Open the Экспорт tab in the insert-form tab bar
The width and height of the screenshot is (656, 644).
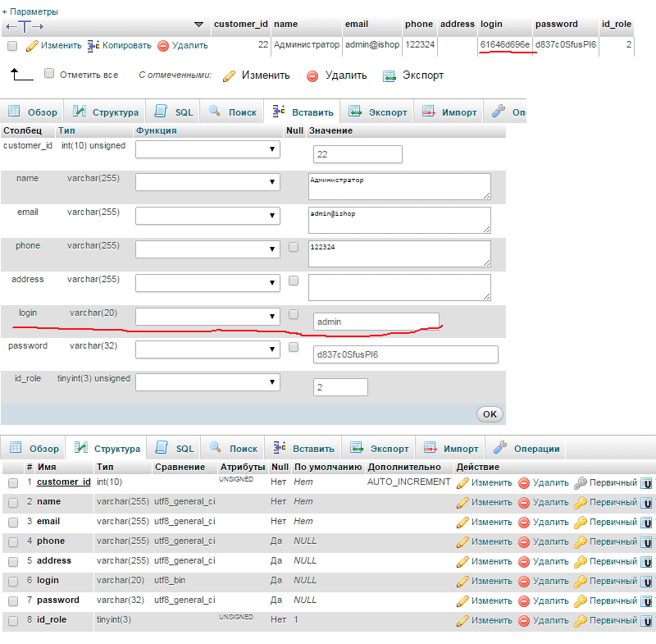[377, 112]
